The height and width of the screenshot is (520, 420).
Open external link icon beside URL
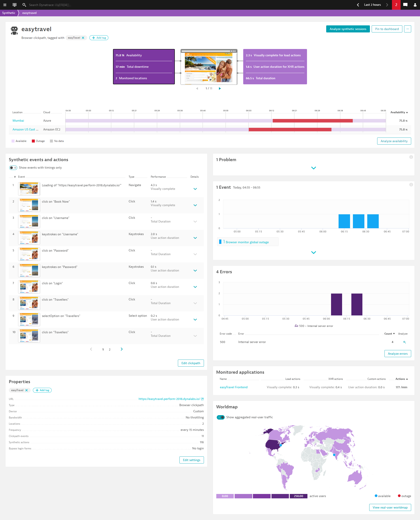click(x=202, y=399)
